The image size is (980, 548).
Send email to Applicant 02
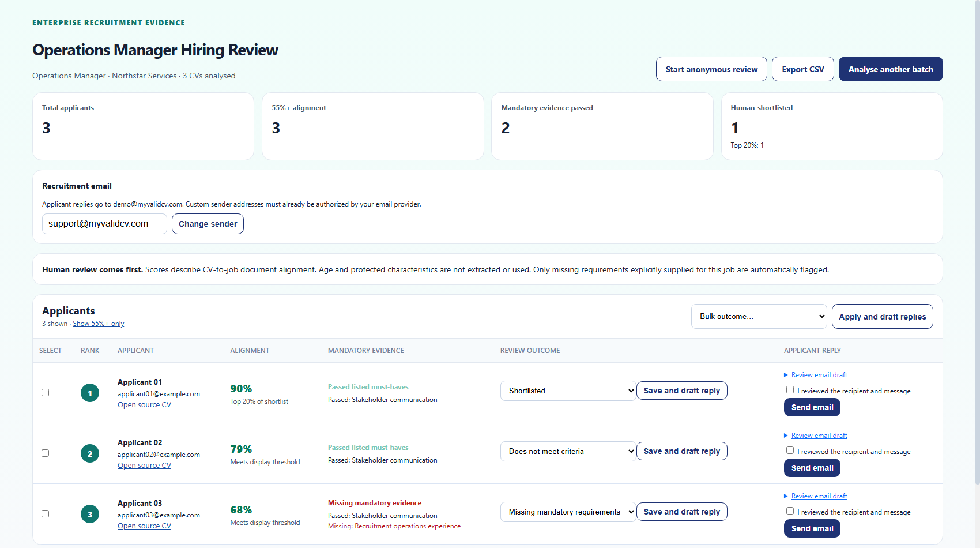812,468
